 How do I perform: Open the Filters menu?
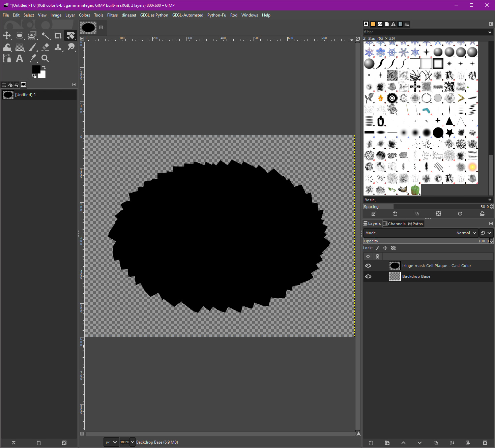pos(112,15)
